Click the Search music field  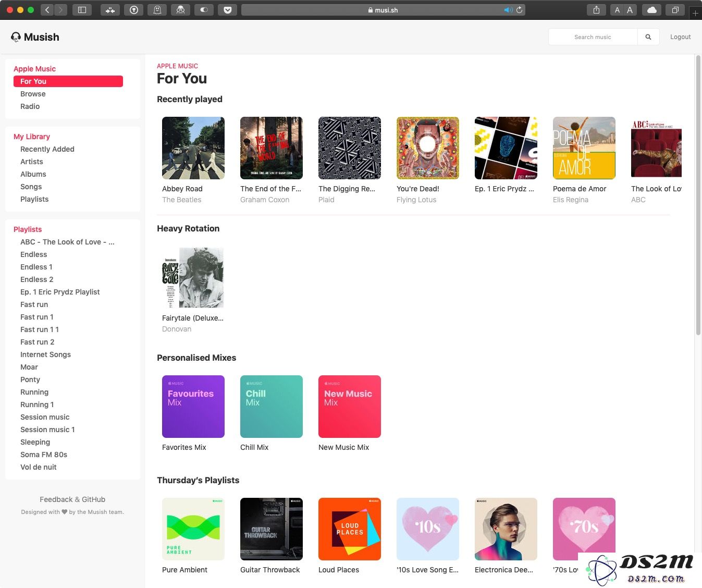pyautogui.click(x=593, y=37)
